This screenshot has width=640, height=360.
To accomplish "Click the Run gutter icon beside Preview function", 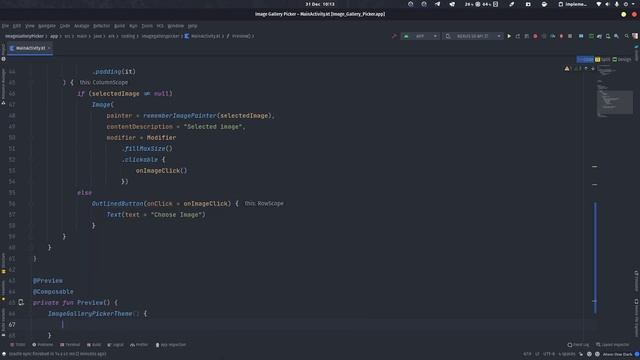I will pyautogui.click(x=21, y=302).
